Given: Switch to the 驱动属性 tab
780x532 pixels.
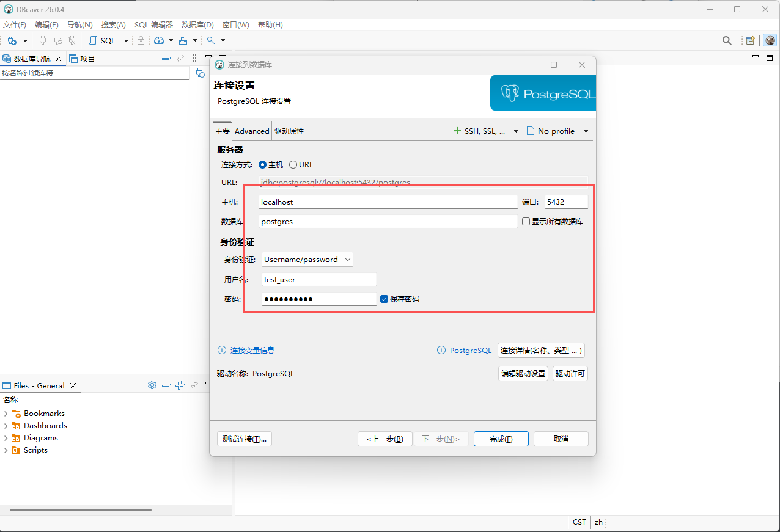Looking at the screenshot, I should 289,131.
